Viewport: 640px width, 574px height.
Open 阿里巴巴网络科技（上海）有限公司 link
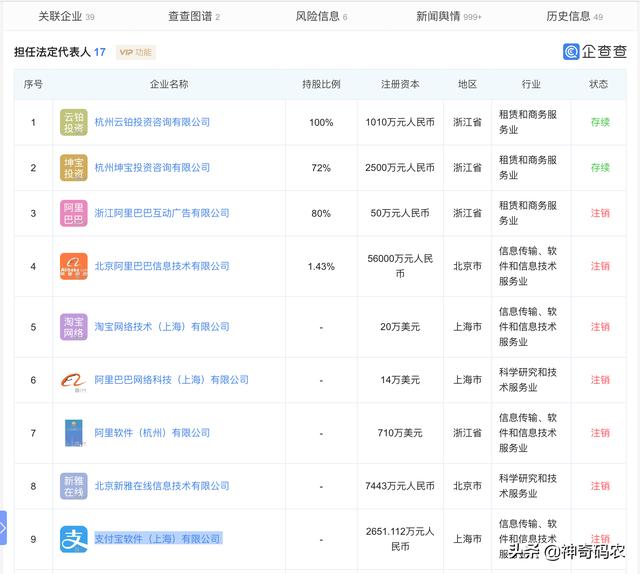pyautogui.click(x=171, y=380)
